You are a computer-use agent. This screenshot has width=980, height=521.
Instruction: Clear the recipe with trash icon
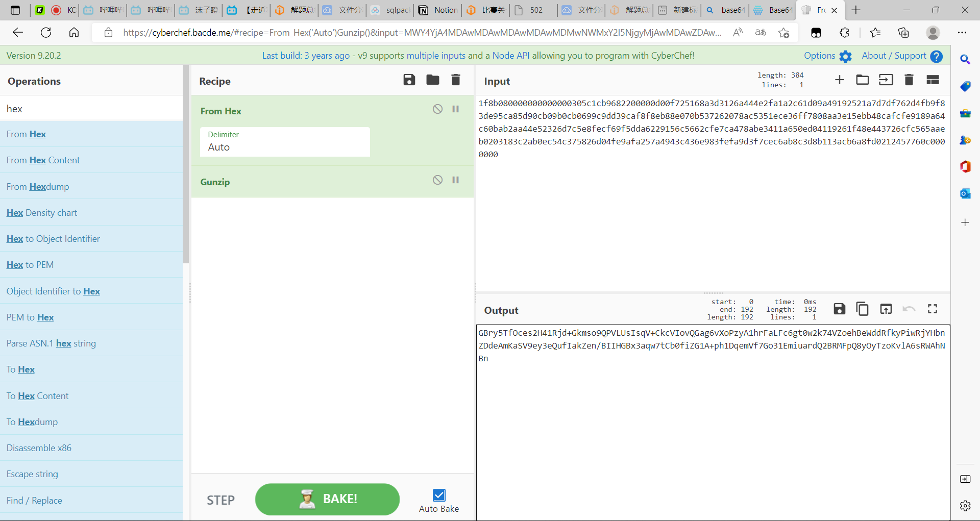click(456, 80)
